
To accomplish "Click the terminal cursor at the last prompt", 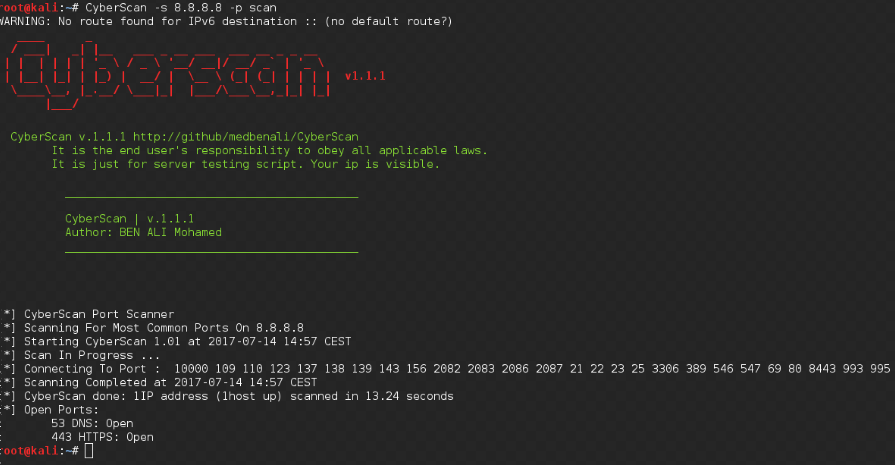I will coord(88,451).
